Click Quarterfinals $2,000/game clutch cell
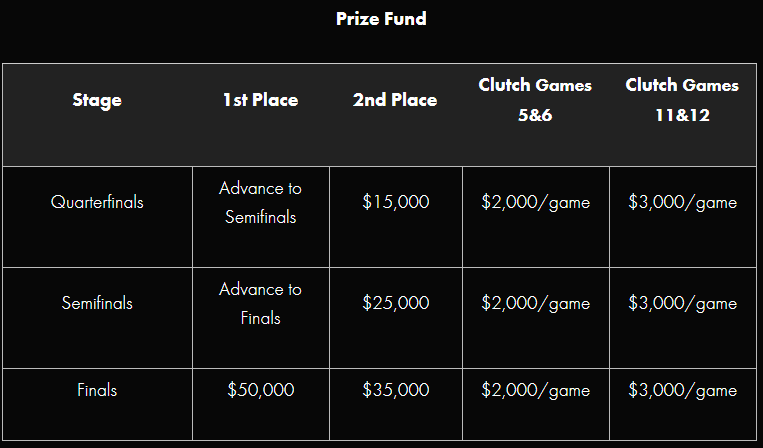The image size is (763, 448). [535, 202]
